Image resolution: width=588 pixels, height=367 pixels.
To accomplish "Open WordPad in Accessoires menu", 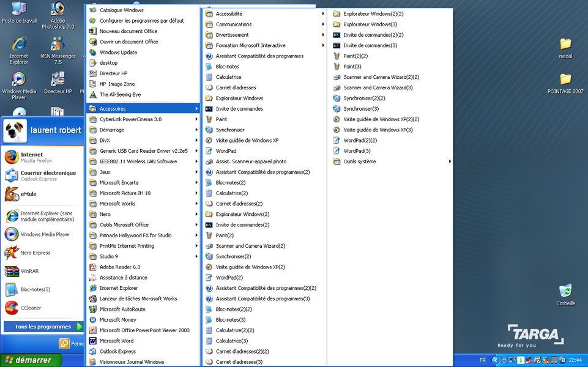I will [265, 150].
